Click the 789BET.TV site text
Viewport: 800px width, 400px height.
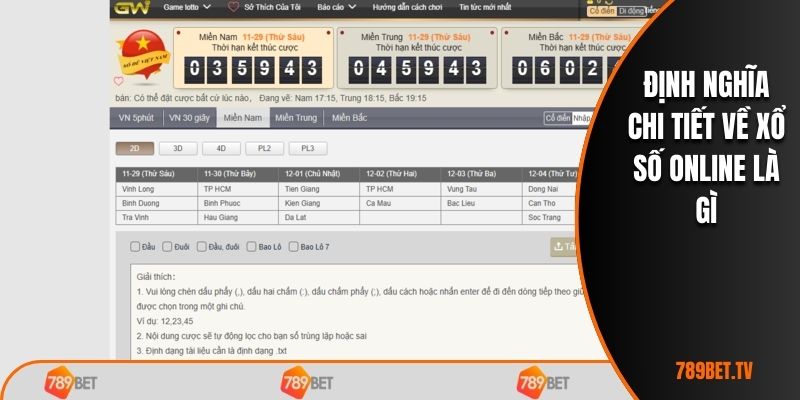714,371
